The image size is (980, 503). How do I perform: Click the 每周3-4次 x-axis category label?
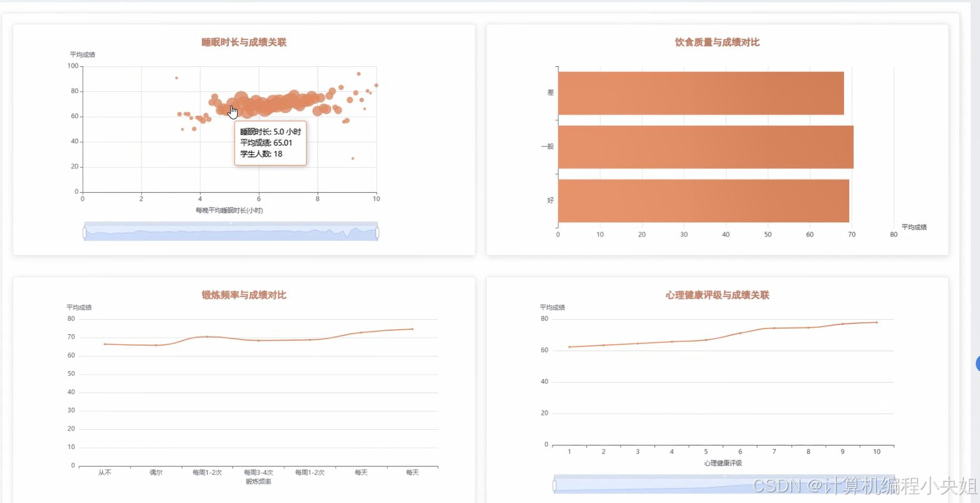click(259, 473)
